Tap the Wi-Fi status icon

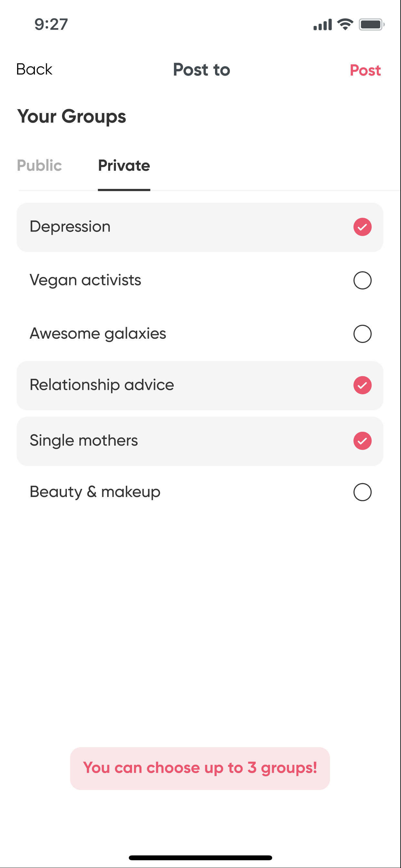[x=345, y=24]
